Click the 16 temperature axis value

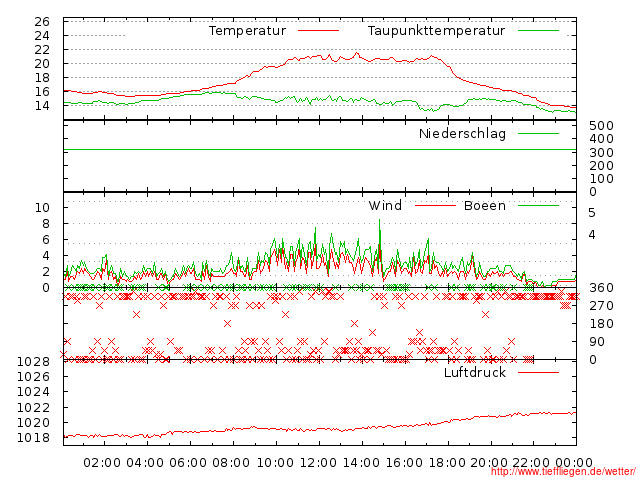pos(42,92)
